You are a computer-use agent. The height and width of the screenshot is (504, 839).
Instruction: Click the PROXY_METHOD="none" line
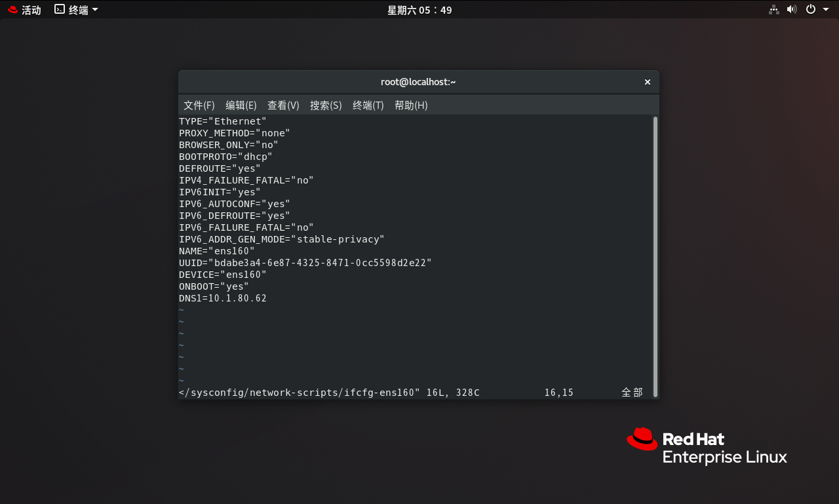point(235,133)
